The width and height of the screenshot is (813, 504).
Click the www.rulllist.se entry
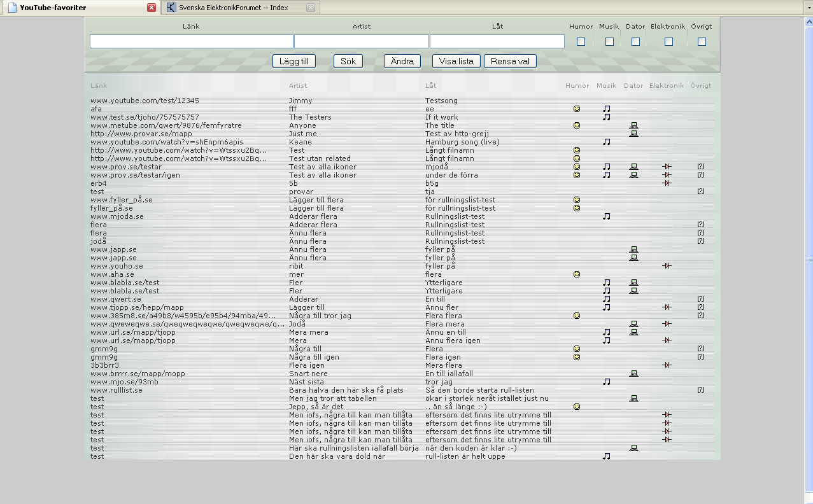[117, 390]
